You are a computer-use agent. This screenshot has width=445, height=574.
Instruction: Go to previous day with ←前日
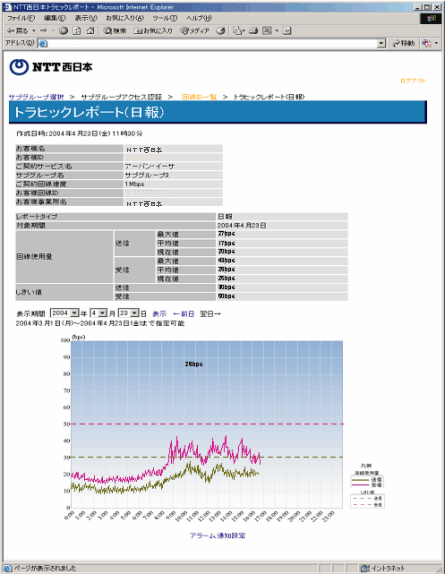[x=183, y=314]
